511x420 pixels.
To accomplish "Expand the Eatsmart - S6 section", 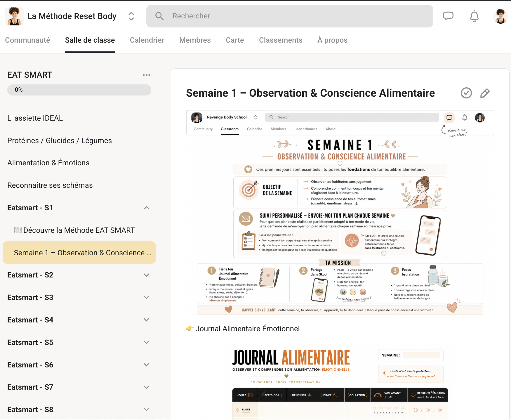I will 147,365.
